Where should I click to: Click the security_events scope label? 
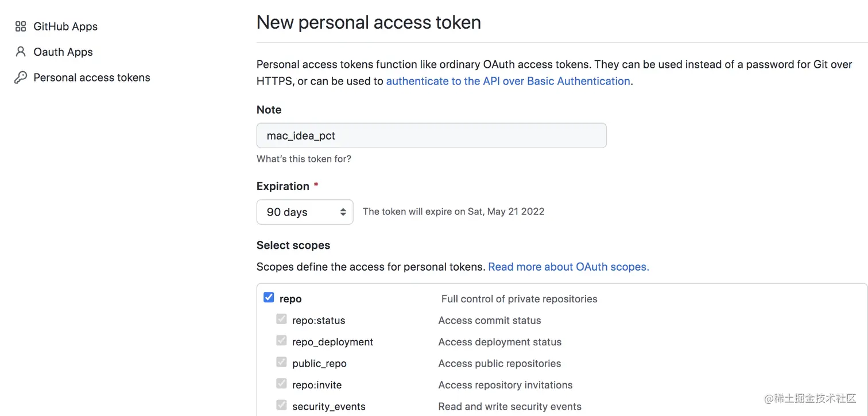[329, 407]
